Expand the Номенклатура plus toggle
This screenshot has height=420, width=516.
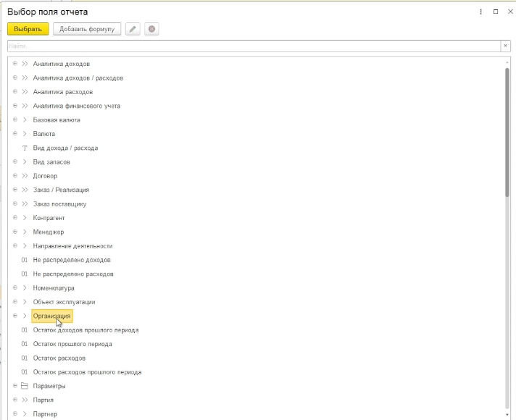tap(14, 287)
